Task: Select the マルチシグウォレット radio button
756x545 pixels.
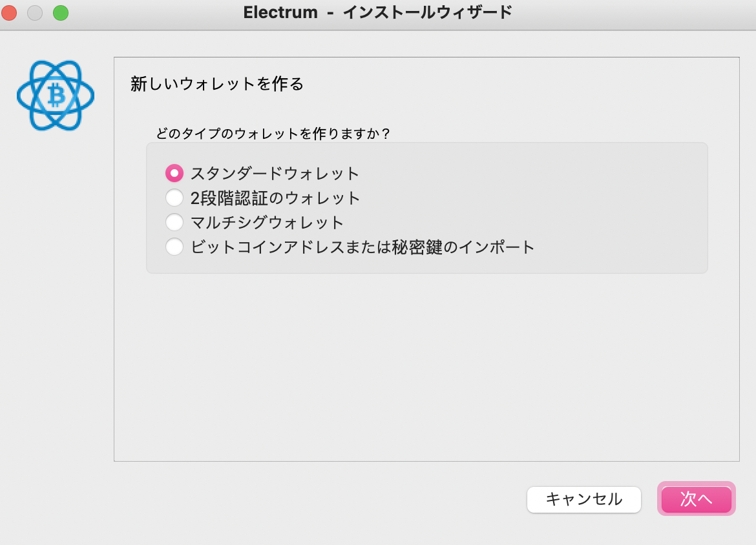Action: click(174, 222)
